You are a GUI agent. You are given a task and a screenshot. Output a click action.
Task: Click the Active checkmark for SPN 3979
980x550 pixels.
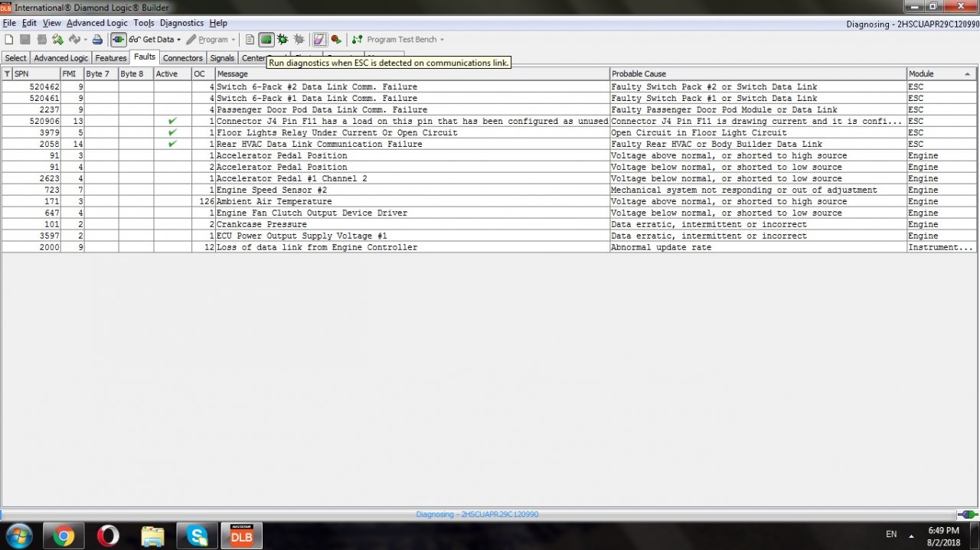pyautogui.click(x=172, y=132)
